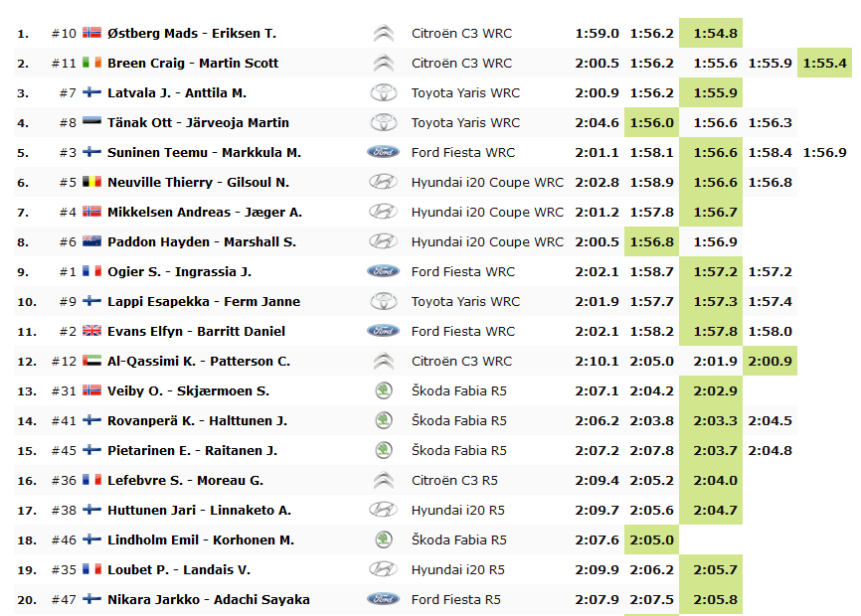This screenshot has height=616, width=861.
Task: Select Rovanperä K. - Halttunen J. crew name
Action: (197, 420)
